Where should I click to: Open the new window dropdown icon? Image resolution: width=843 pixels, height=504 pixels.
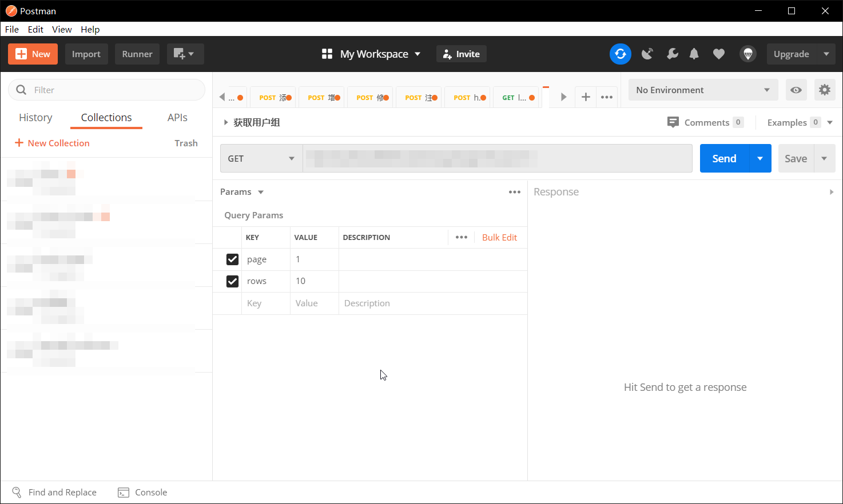coord(185,54)
